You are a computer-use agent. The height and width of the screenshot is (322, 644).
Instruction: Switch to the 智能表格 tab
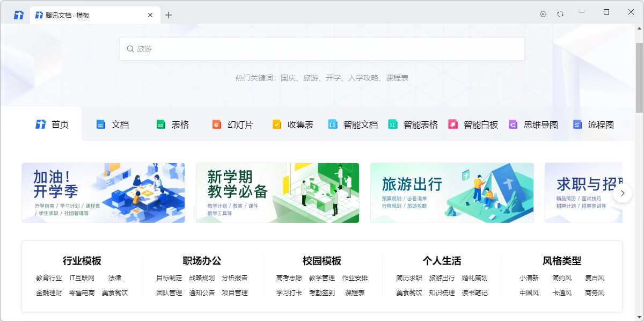(413, 125)
